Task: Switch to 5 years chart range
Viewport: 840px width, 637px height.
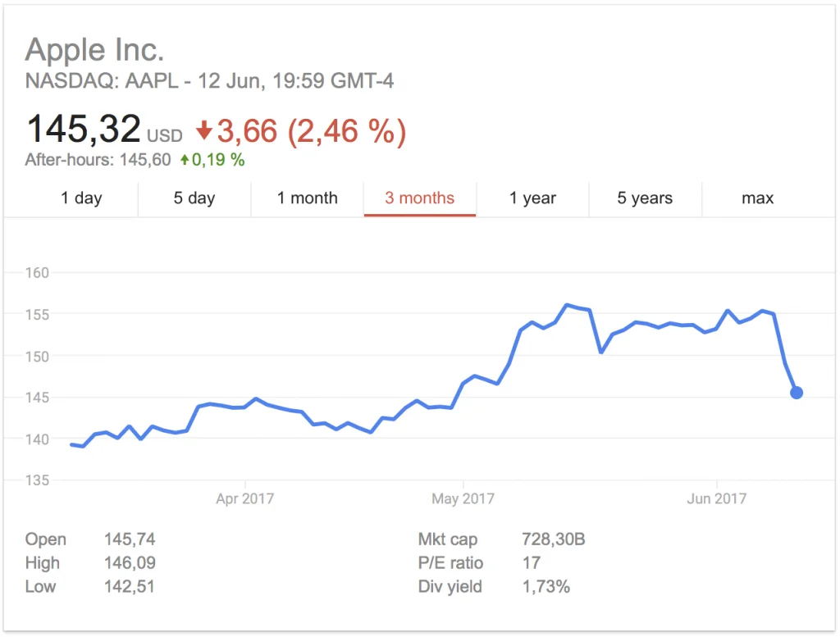Action: pyautogui.click(x=645, y=198)
